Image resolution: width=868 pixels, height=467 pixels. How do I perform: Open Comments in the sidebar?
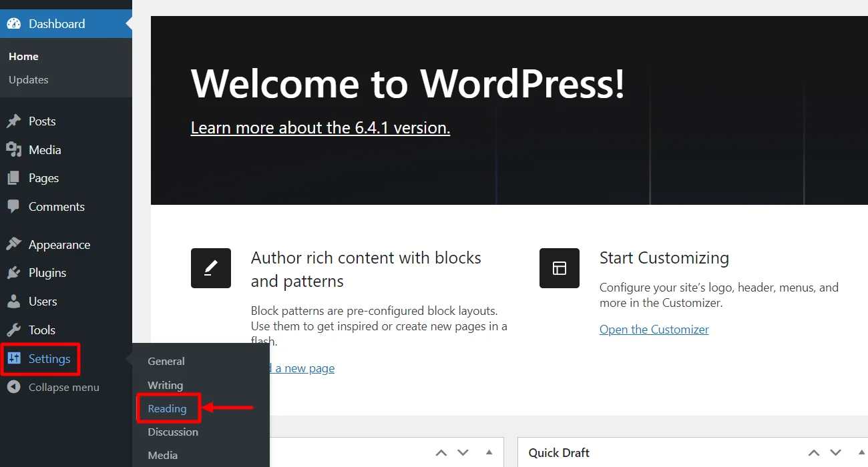point(57,207)
